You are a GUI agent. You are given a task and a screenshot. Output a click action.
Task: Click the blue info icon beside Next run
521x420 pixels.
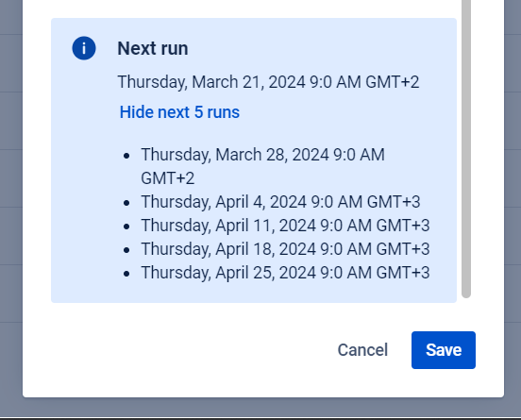point(84,48)
